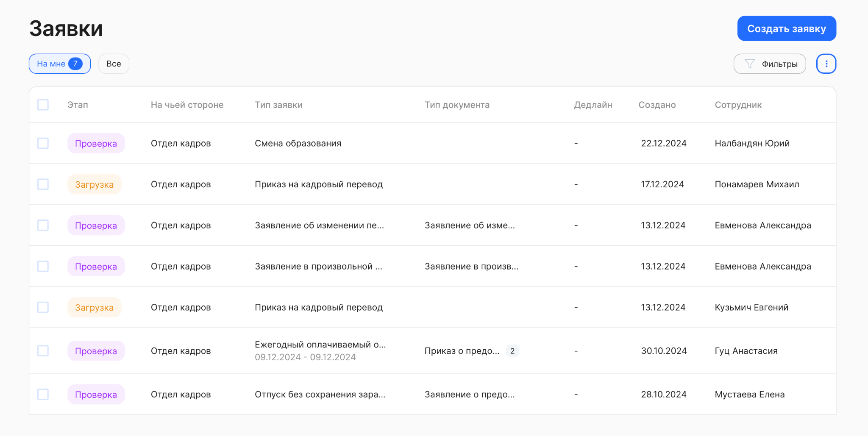Select the checkbox for the Понамарев Михаил row
868x436 pixels.
point(43,184)
